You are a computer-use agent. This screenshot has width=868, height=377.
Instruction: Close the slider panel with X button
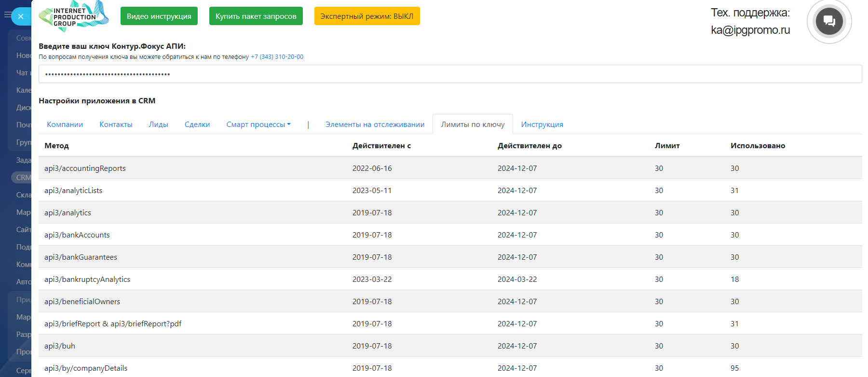click(x=21, y=16)
